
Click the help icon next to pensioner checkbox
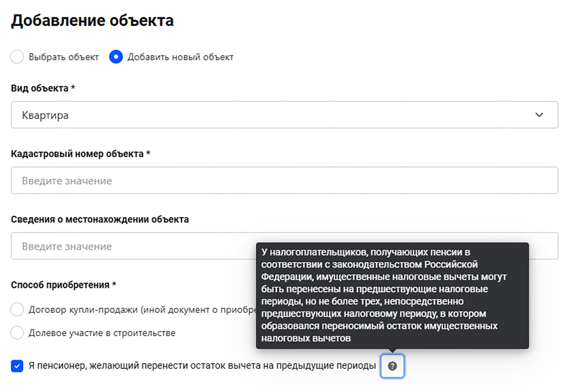point(392,366)
